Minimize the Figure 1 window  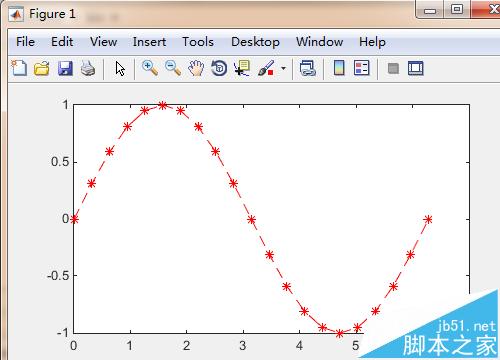[430, 10]
